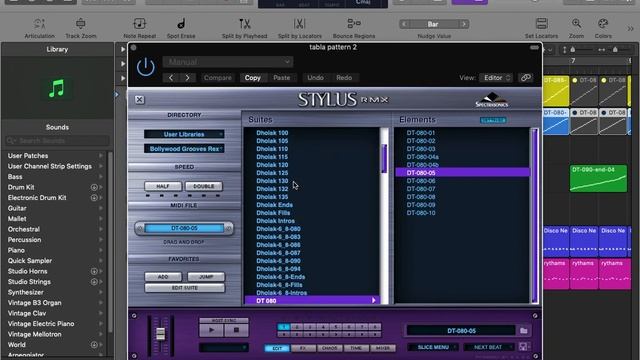Open the dropdown below the play button
Image resolution: width=640 pixels, height=360 pixels.
coord(224,347)
